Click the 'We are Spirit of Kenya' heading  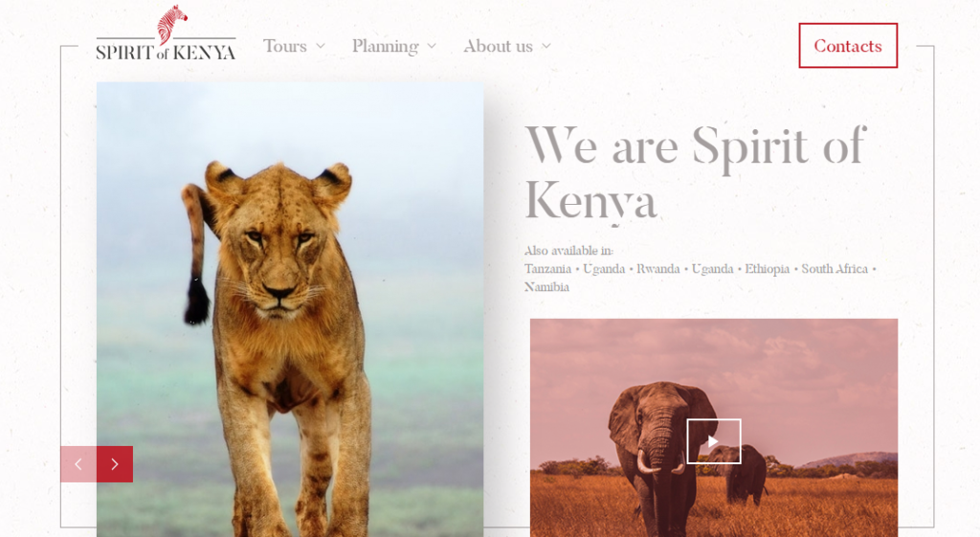pyautogui.click(x=695, y=173)
